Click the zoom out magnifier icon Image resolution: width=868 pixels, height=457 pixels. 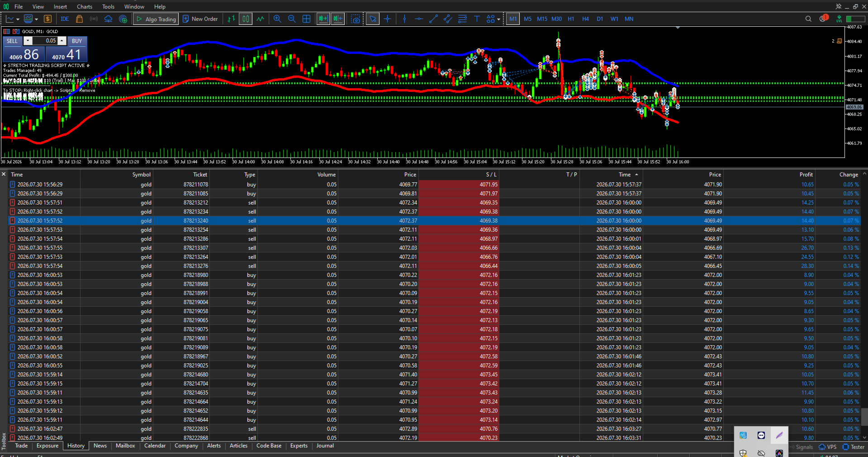292,19
